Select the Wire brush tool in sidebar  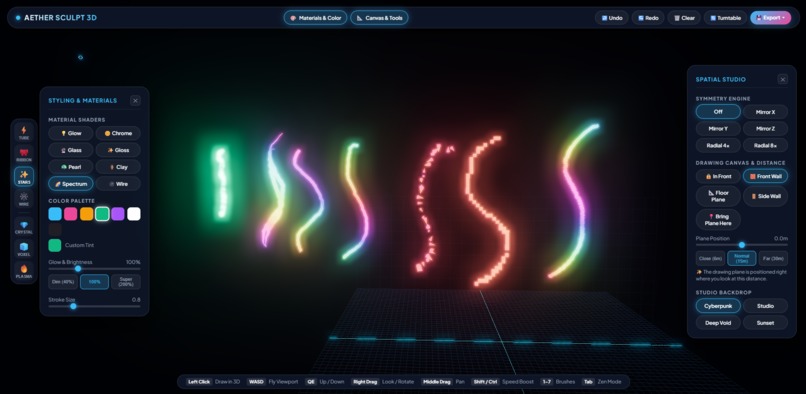tap(24, 199)
